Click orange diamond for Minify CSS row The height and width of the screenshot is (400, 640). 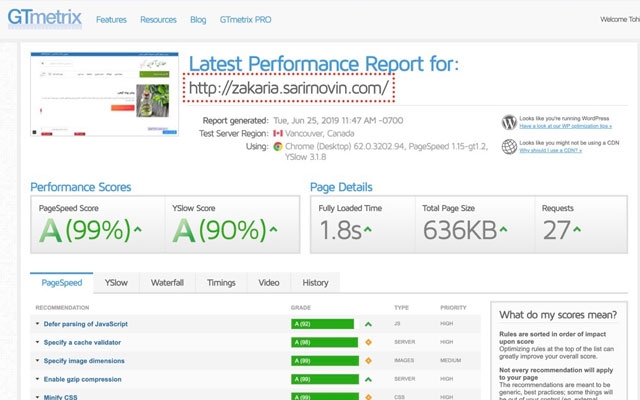coord(368,397)
